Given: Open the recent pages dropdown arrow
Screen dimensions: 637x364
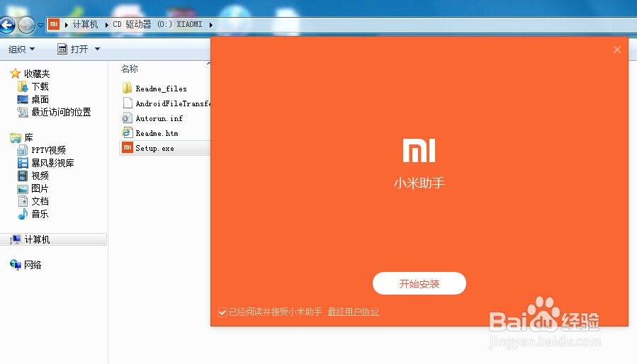Looking at the screenshot, I should [x=40, y=25].
